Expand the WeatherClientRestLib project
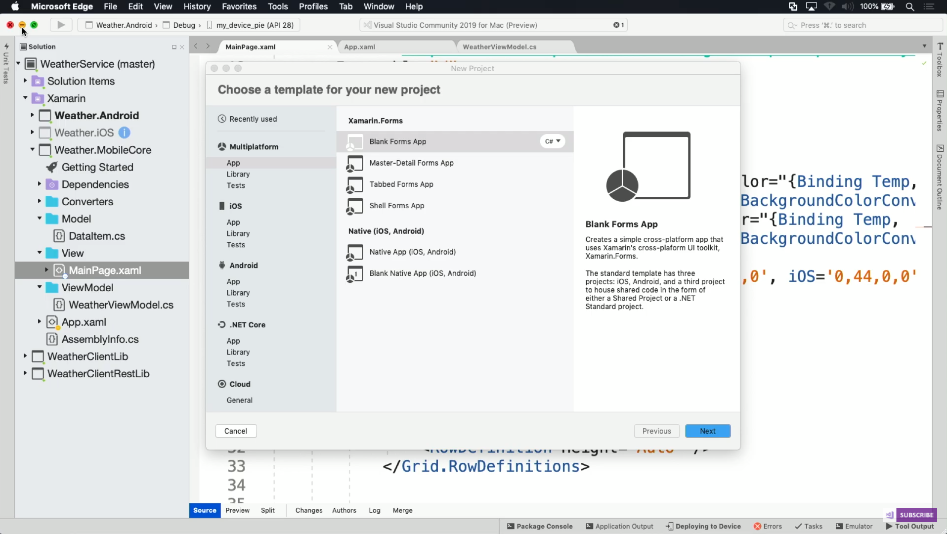The width and height of the screenshot is (947, 534). (x=25, y=373)
